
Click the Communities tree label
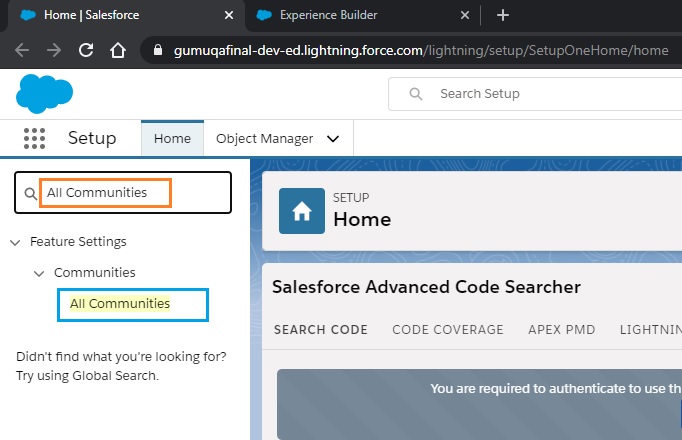point(95,273)
